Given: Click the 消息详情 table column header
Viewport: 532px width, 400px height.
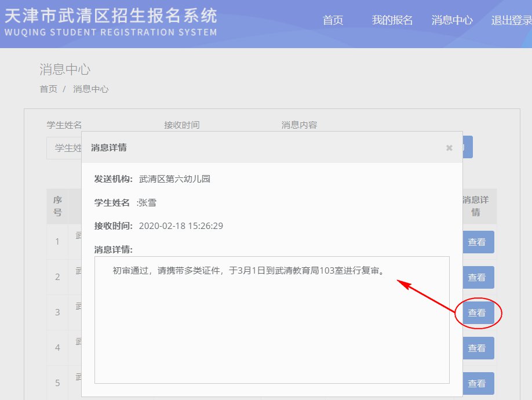Looking at the screenshot, I should pyautogui.click(x=476, y=206).
